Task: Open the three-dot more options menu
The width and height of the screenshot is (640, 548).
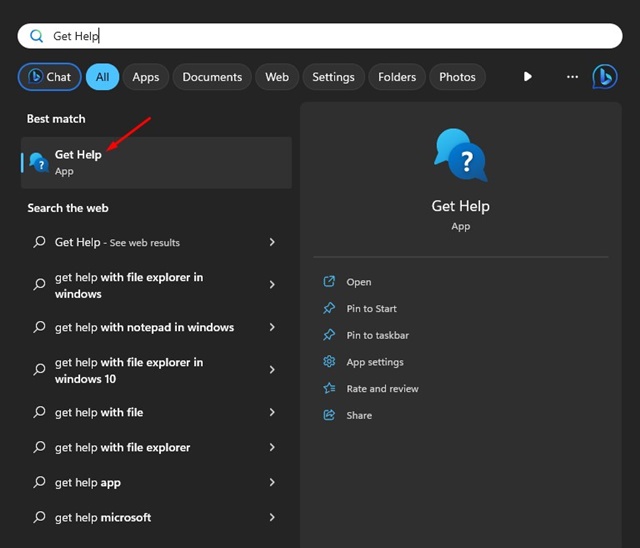Action: coord(572,77)
